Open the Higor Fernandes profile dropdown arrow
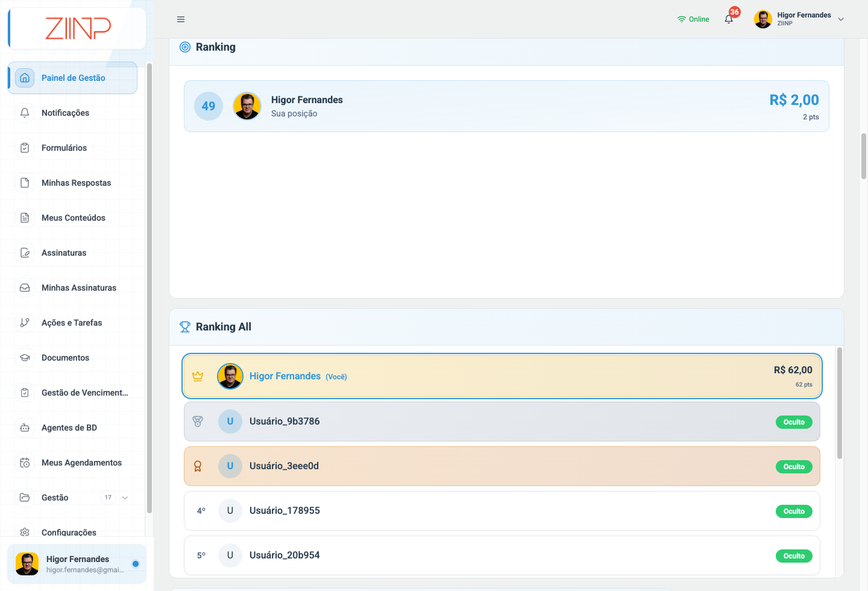 [x=841, y=19]
